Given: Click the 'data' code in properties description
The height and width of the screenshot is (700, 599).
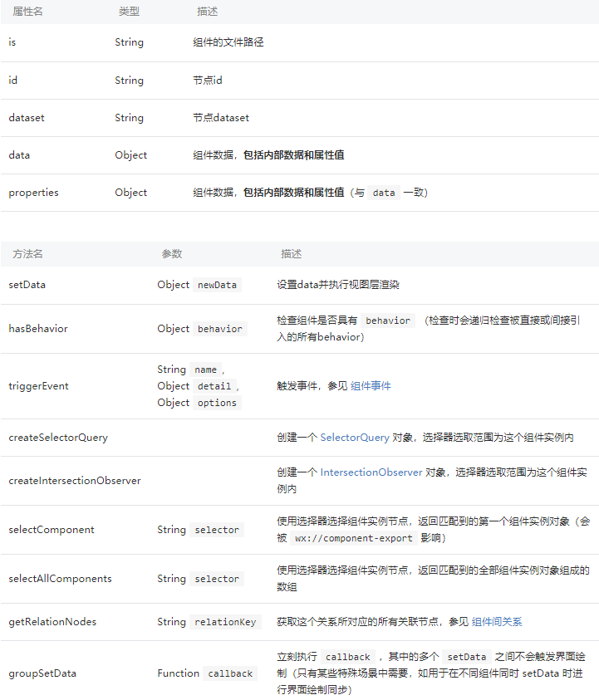Looking at the screenshot, I should pyautogui.click(x=384, y=193).
